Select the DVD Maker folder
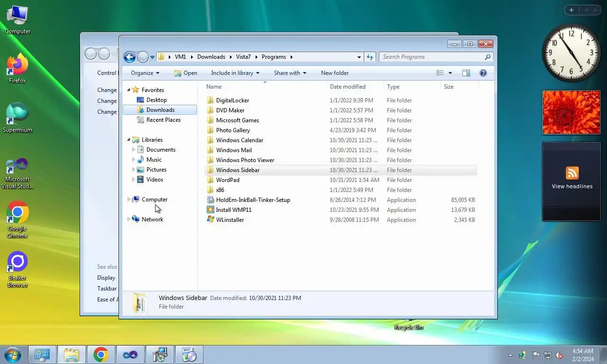The height and width of the screenshot is (364, 607). (341, 110)
